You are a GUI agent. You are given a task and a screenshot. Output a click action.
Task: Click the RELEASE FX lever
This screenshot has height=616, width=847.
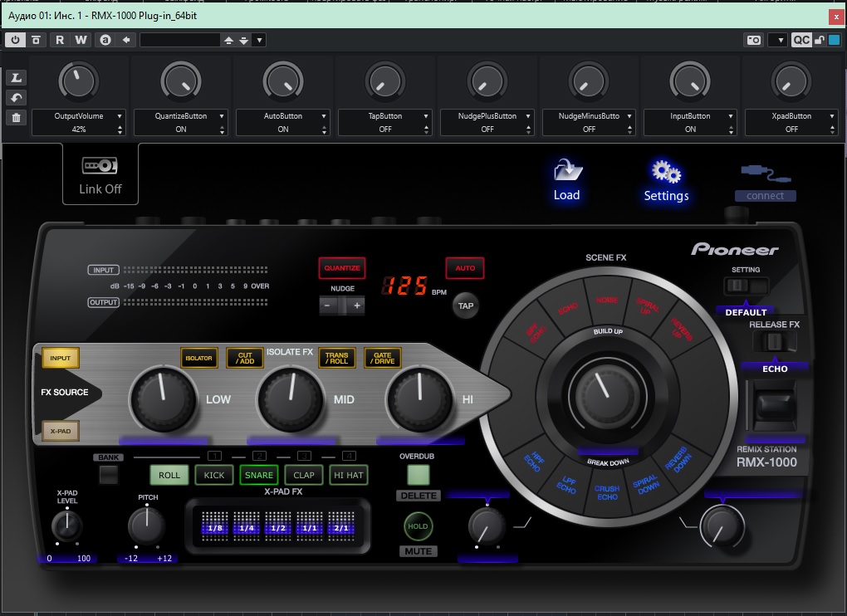[x=774, y=406]
